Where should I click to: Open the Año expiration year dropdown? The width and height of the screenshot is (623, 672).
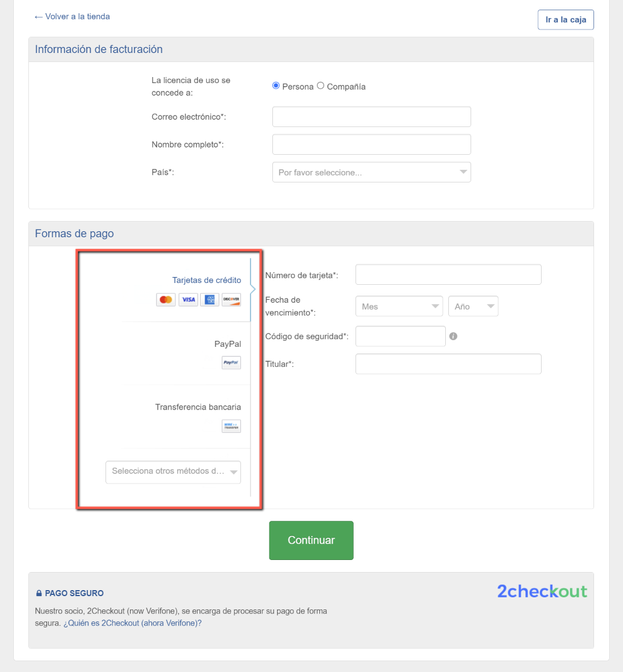[x=473, y=306]
